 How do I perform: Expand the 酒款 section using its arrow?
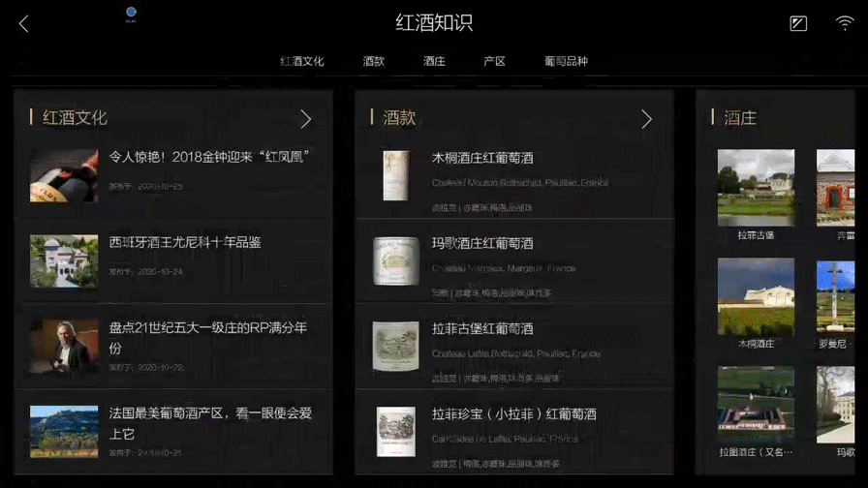(x=646, y=119)
